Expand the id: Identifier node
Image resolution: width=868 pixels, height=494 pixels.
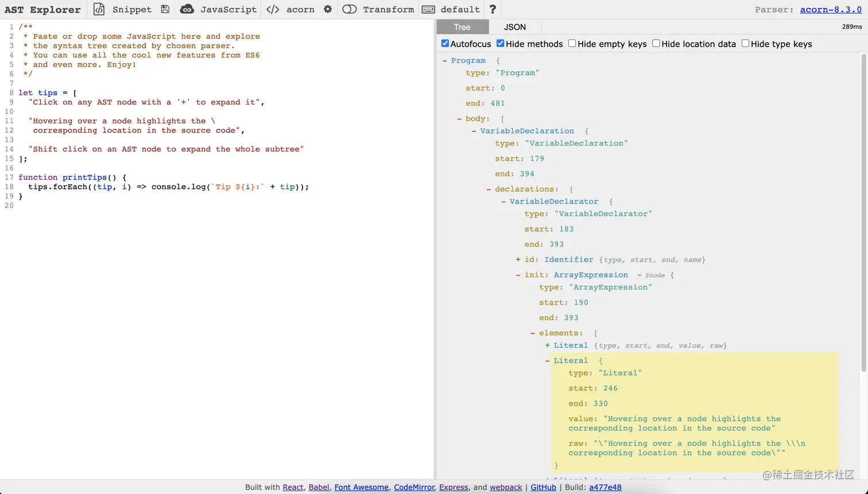(x=518, y=260)
